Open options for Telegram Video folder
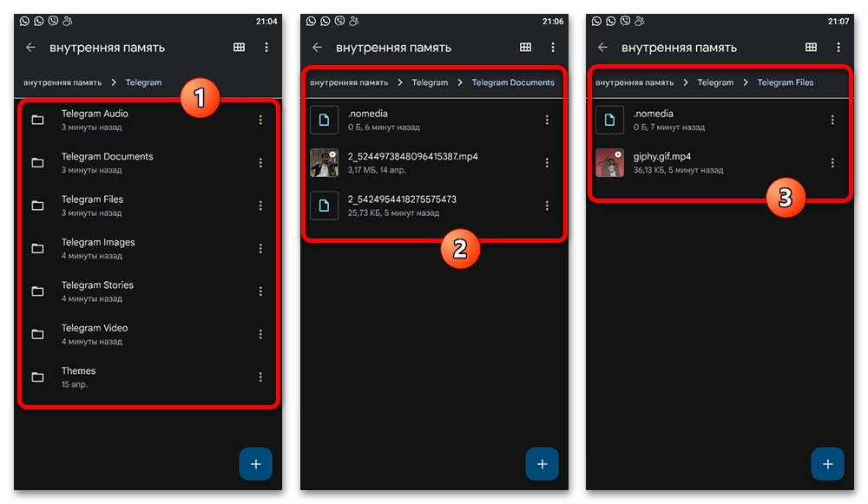This screenshot has width=868, height=504. (260, 334)
